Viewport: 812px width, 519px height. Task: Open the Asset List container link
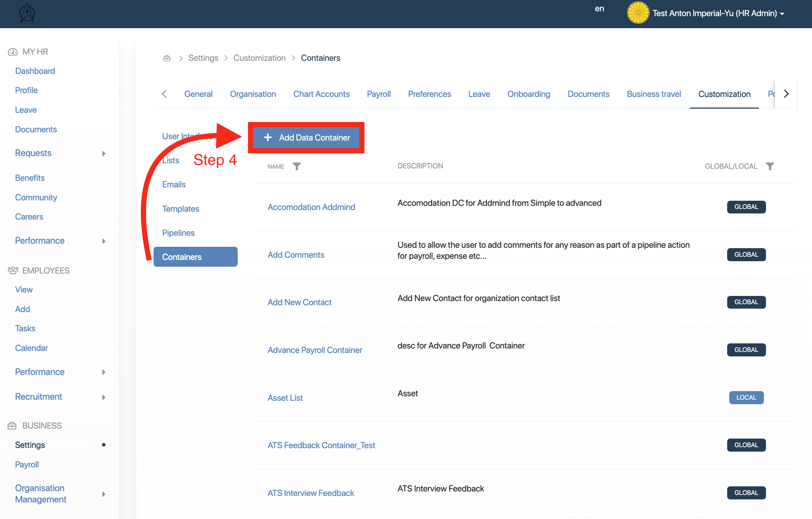[x=285, y=398]
